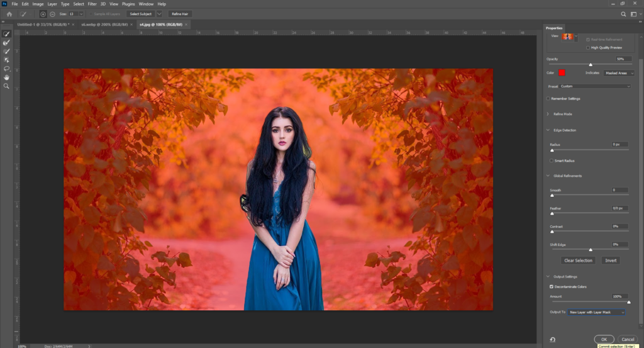
Task: Select the Zoom tool
Action: tap(6, 86)
